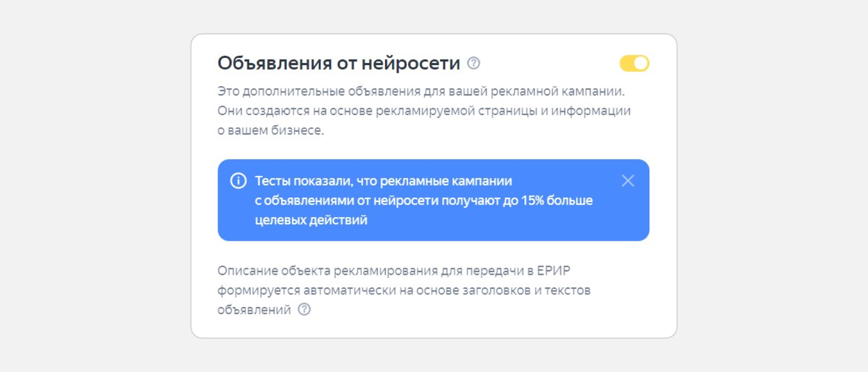Click the "формируется автоматически" text line
The width and height of the screenshot is (868, 372).
tap(307, 290)
